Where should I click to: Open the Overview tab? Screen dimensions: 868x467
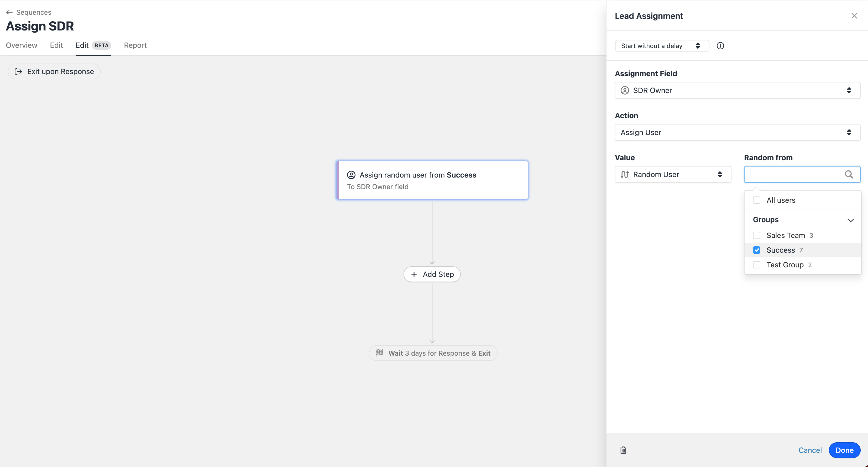21,45
